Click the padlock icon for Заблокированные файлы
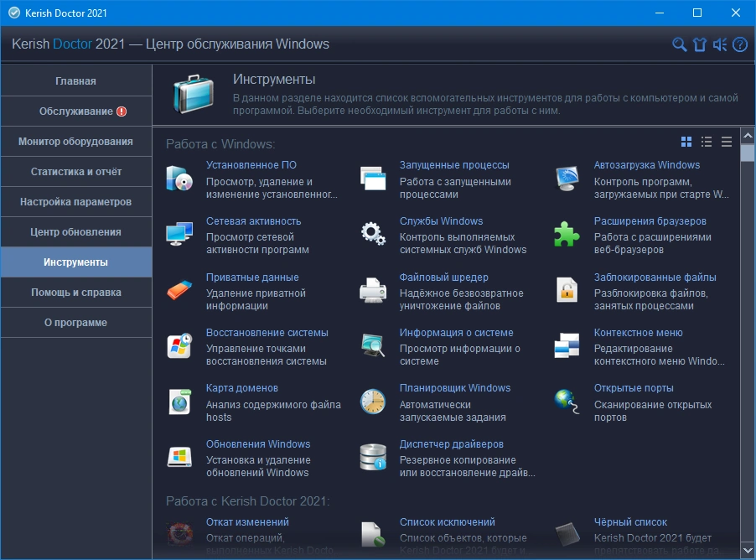The height and width of the screenshot is (560, 756). tap(567, 290)
